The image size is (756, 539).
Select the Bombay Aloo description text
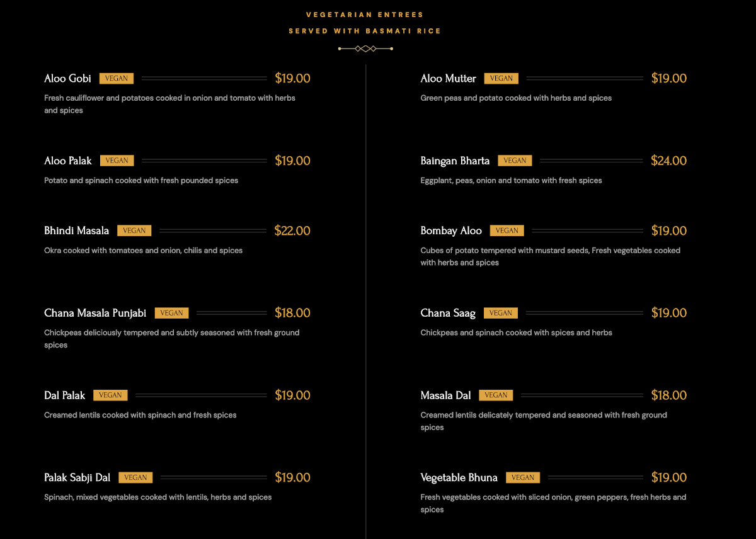550,256
